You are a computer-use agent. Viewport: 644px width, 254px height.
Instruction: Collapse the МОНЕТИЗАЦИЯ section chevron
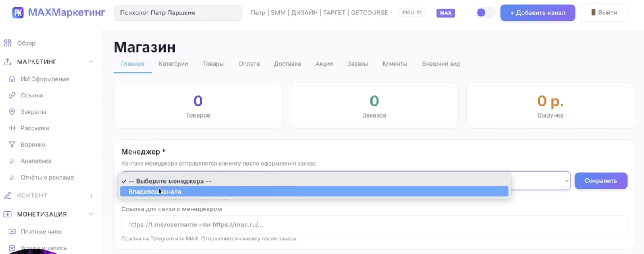click(91, 214)
